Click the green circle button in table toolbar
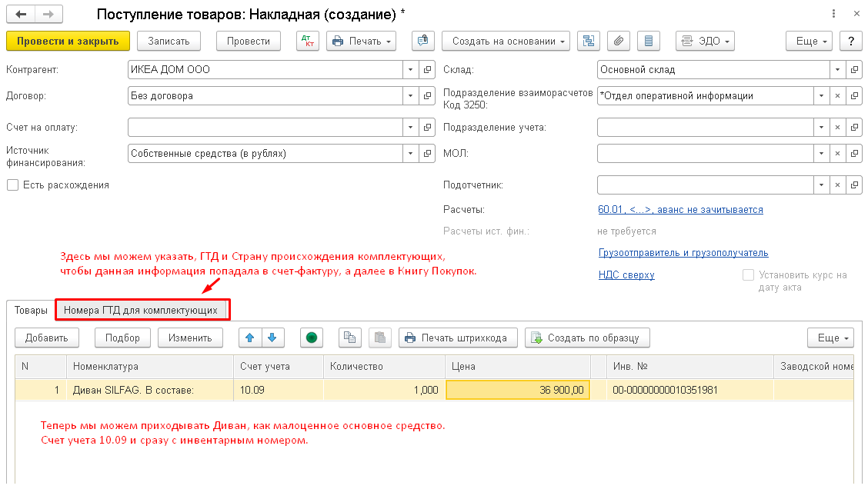Viewport: 868px width, 489px height. [x=312, y=338]
